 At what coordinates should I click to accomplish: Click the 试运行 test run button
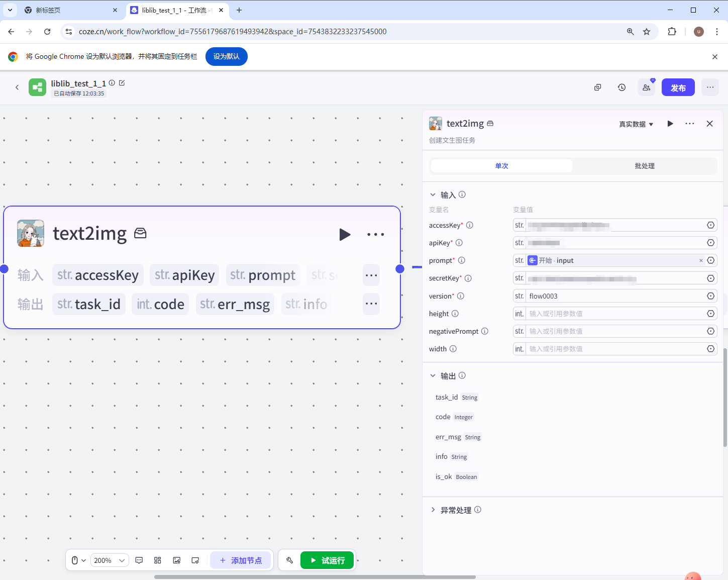coord(328,560)
